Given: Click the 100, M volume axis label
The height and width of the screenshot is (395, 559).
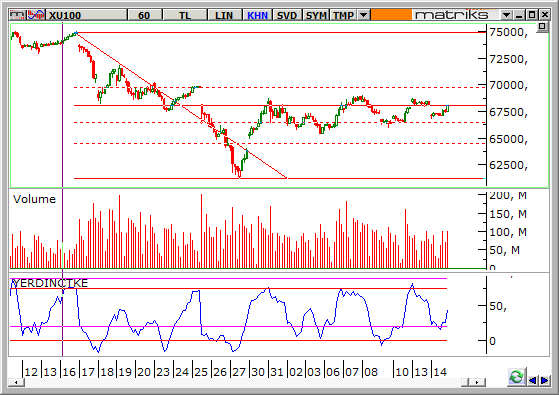Looking at the screenshot, I should [508, 232].
